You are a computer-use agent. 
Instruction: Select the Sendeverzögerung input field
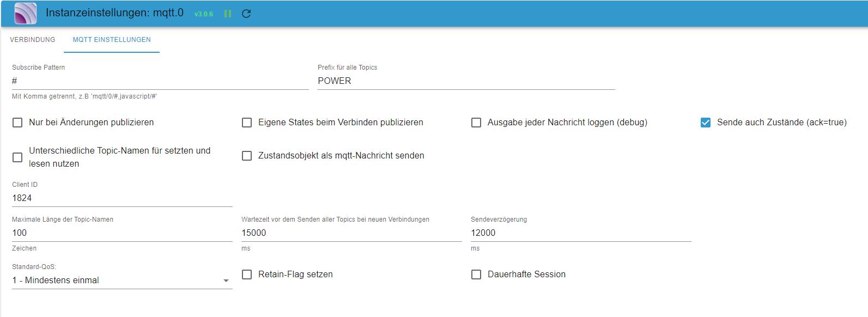click(580, 233)
